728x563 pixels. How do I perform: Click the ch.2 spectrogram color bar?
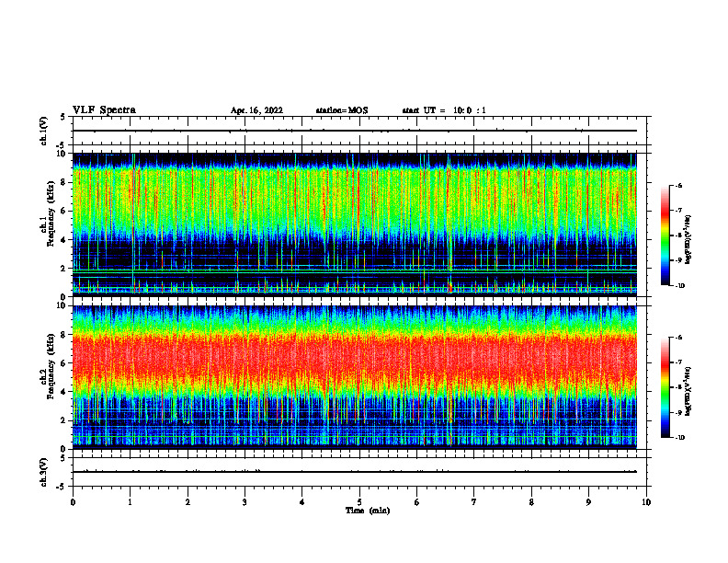[665, 387]
